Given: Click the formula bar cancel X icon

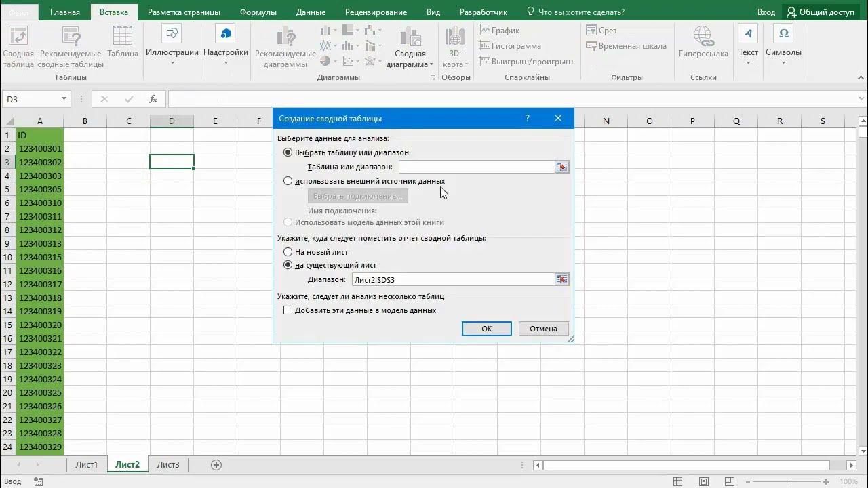Looking at the screenshot, I should coord(104,99).
